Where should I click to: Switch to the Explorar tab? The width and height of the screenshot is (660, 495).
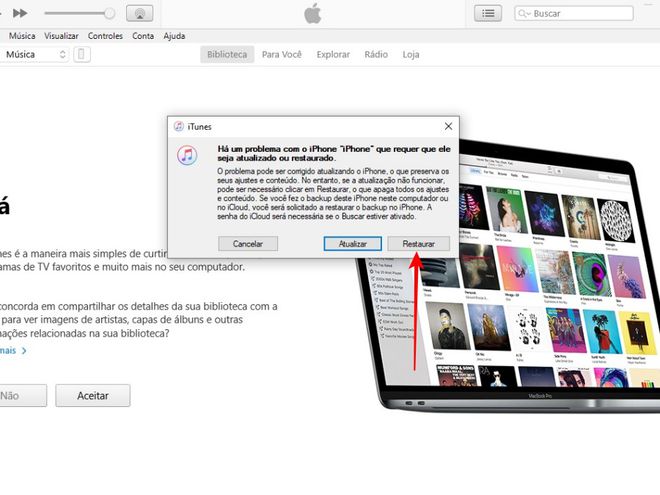coord(333,54)
